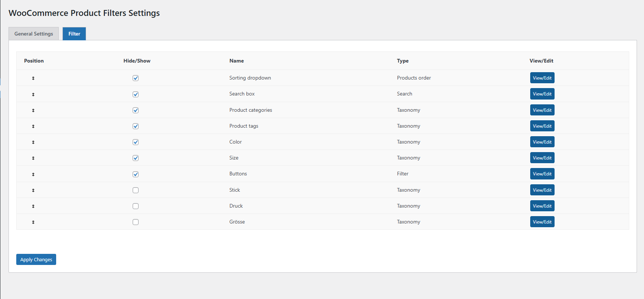Viewport: 644px width, 299px height.
Task: Enable the Stick filter checkbox
Action: (x=136, y=190)
